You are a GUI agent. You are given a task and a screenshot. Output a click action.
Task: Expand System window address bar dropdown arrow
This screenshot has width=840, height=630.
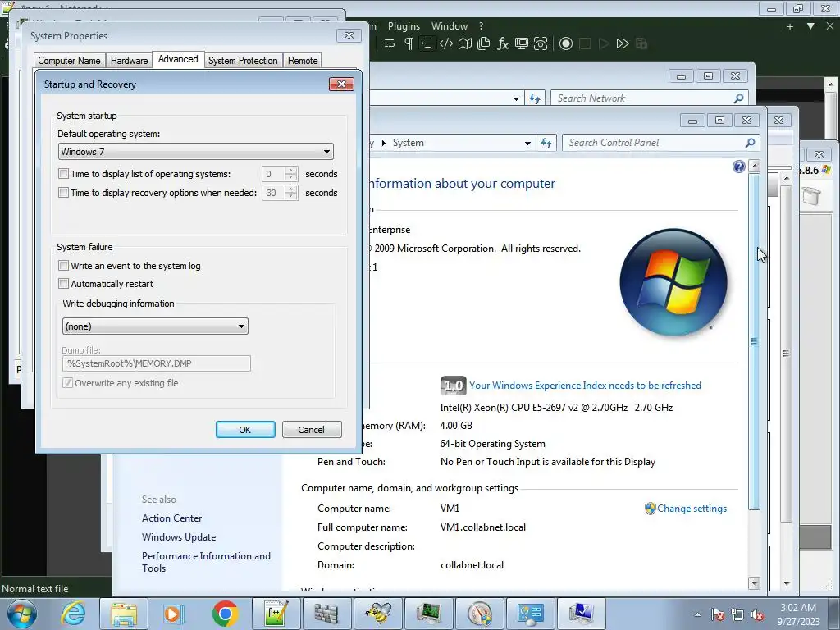pyautogui.click(x=527, y=143)
